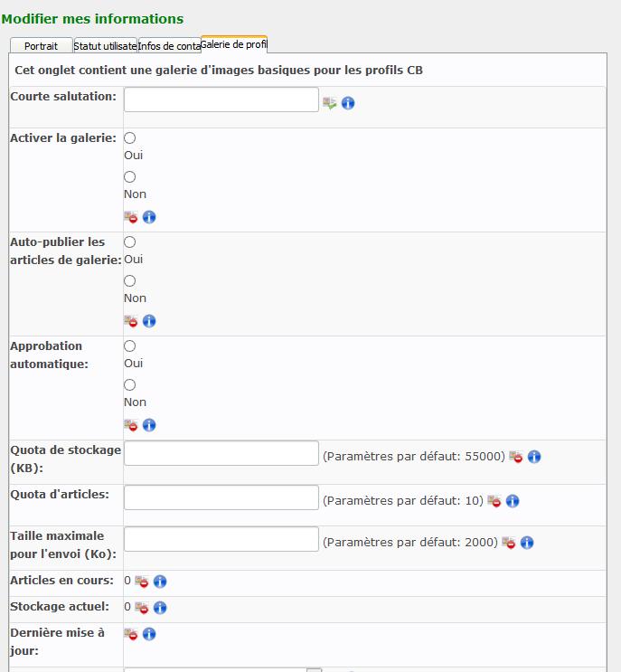Show info icon for Quota de stockage
This screenshot has width=621, height=672.
pos(534,457)
